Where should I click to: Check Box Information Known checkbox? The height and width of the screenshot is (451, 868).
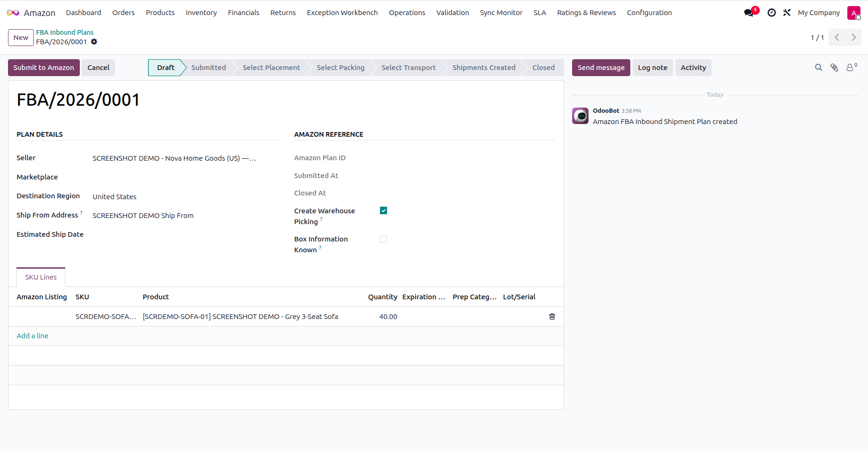(383, 239)
